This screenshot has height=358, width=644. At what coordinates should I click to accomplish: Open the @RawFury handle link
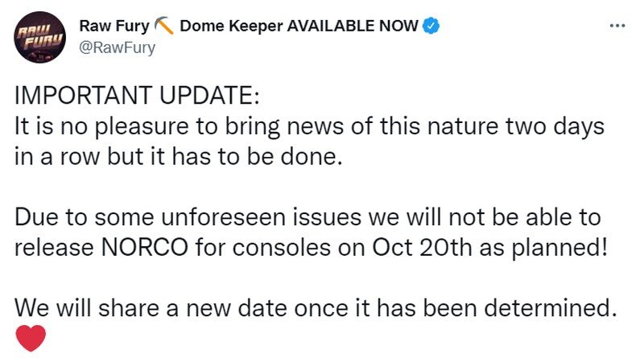click(x=117, y=47)
